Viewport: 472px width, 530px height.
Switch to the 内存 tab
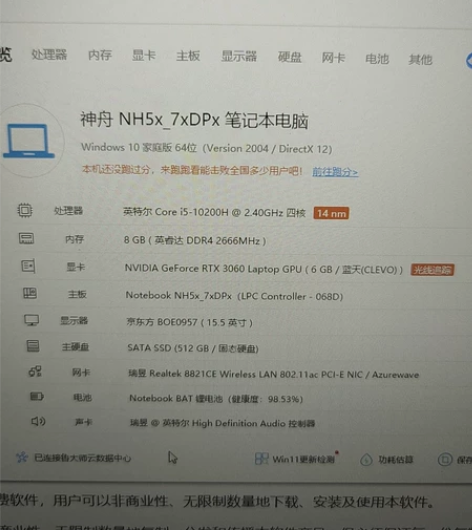(x=100, y=55)
